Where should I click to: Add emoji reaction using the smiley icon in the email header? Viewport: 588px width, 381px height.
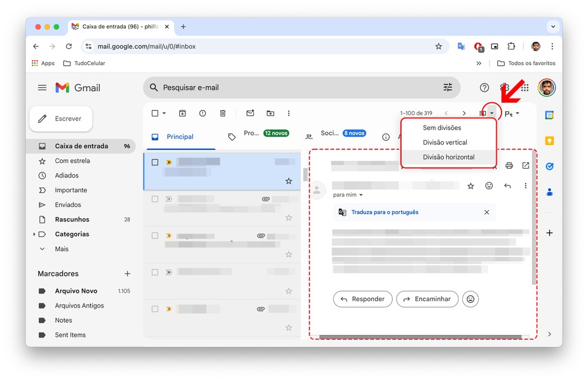coord(489,186)
